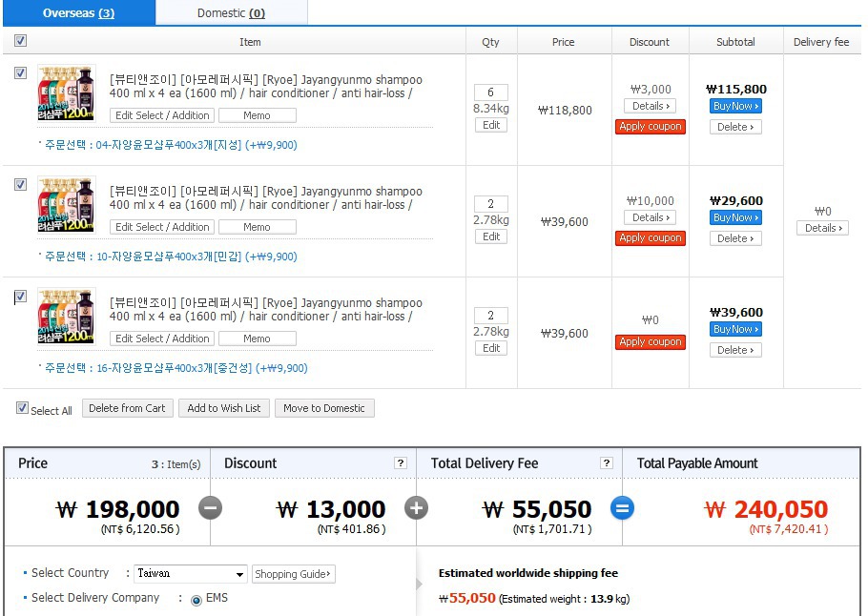
Task: Open the product thumbnail of the first cart item
Action: 67,93
